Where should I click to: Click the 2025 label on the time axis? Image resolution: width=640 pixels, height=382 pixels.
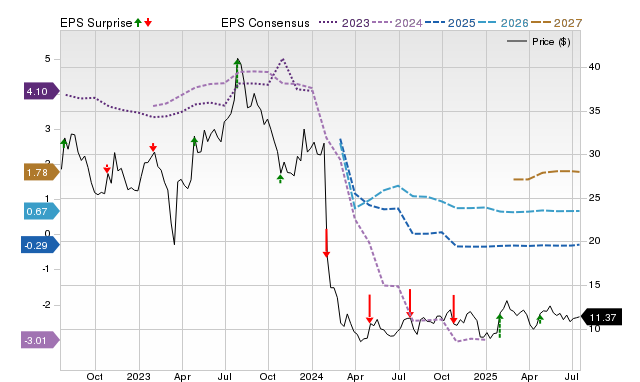click(x=485, y=376)
